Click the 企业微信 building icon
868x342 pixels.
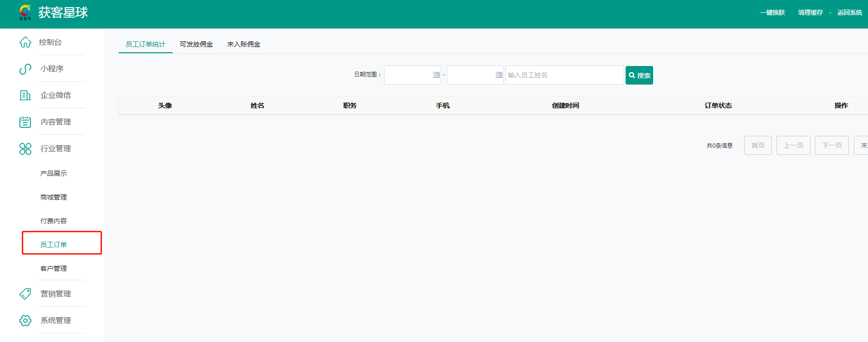tap(25, 95)
